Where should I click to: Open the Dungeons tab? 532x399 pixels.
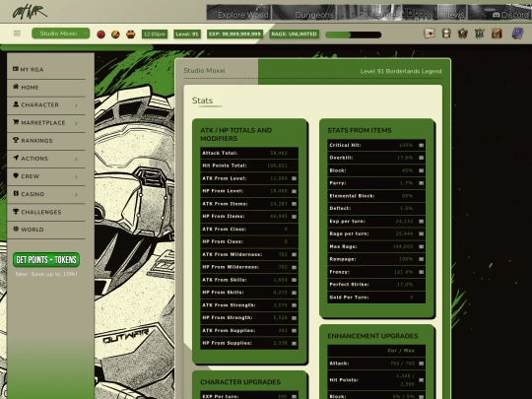point(304,13)
